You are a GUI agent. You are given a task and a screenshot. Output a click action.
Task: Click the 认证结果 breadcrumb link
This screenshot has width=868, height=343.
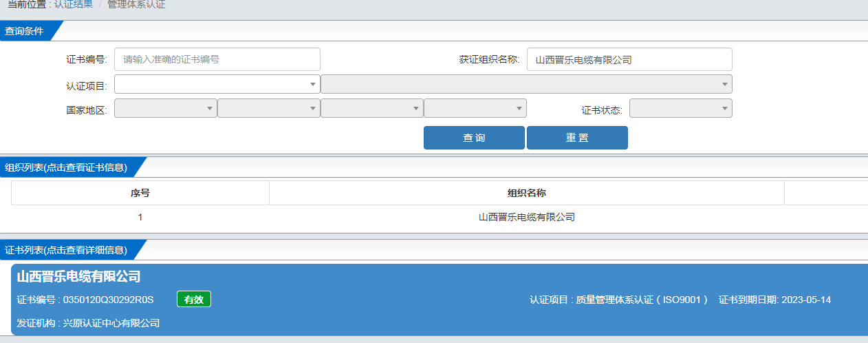tap(74, 5)
